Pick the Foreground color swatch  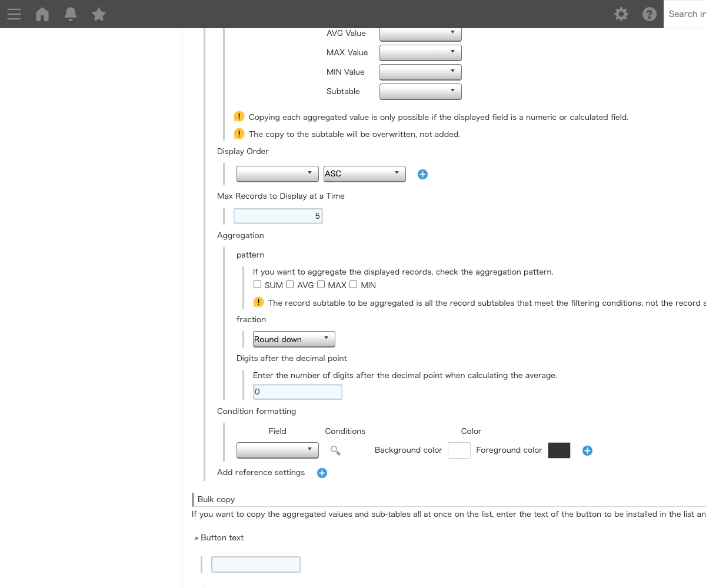click(x=559, y=450)
